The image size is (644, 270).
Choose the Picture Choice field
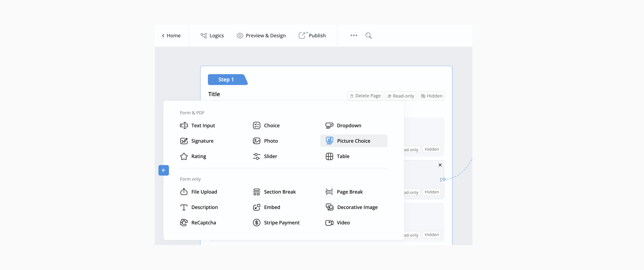coord(354,141)
